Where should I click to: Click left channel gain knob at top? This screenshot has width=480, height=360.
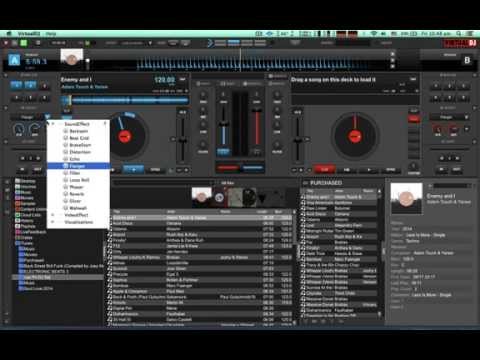pyautogui.click(x=224, y=95)
